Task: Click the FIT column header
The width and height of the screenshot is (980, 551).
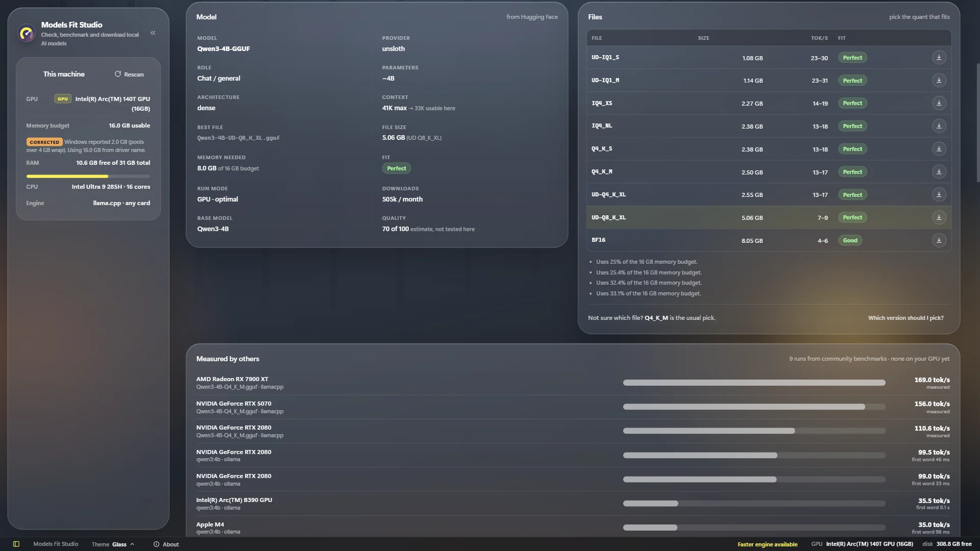Action: tap(842, 38)
